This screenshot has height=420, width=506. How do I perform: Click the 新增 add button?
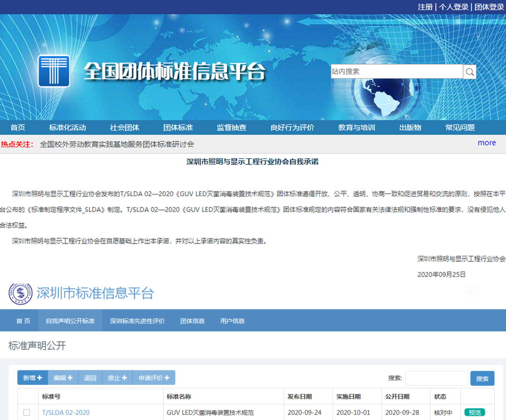[32, 378]
